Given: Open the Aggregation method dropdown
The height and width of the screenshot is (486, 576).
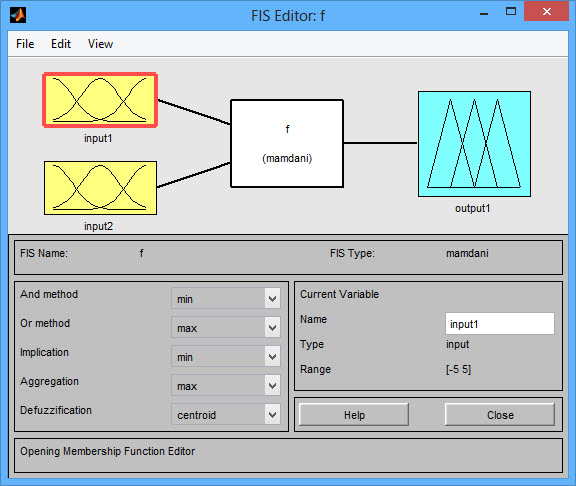Looking at the screenshot, I should pyautogui.click(x=226, y=385).
